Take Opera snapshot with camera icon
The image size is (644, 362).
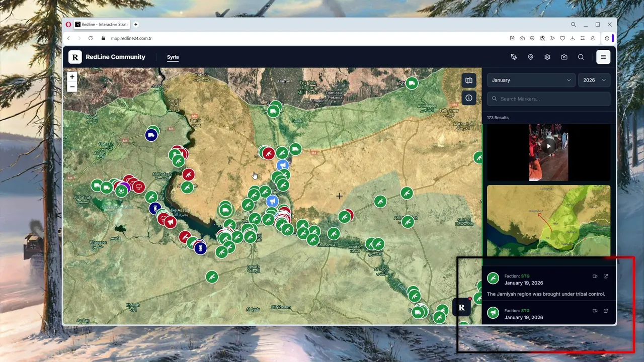click(x=522, y=38)
